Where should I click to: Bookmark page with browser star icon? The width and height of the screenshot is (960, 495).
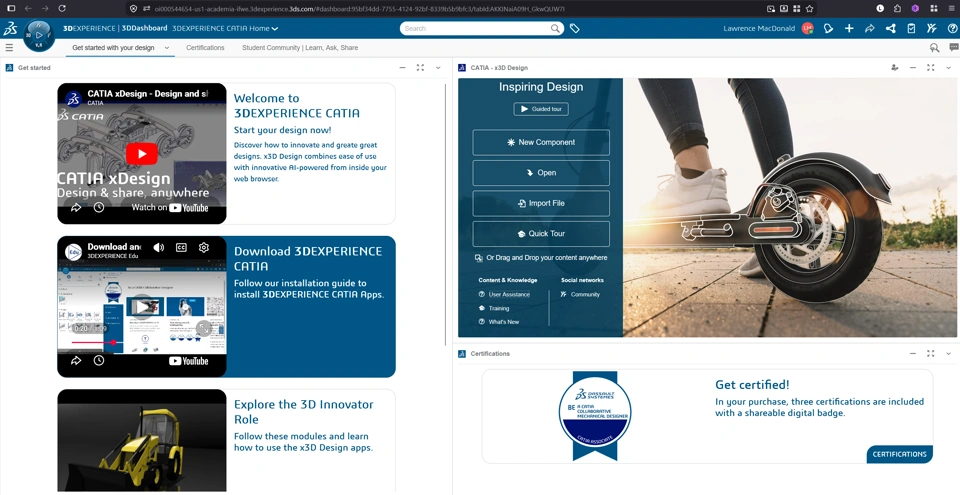pos(809,9)
